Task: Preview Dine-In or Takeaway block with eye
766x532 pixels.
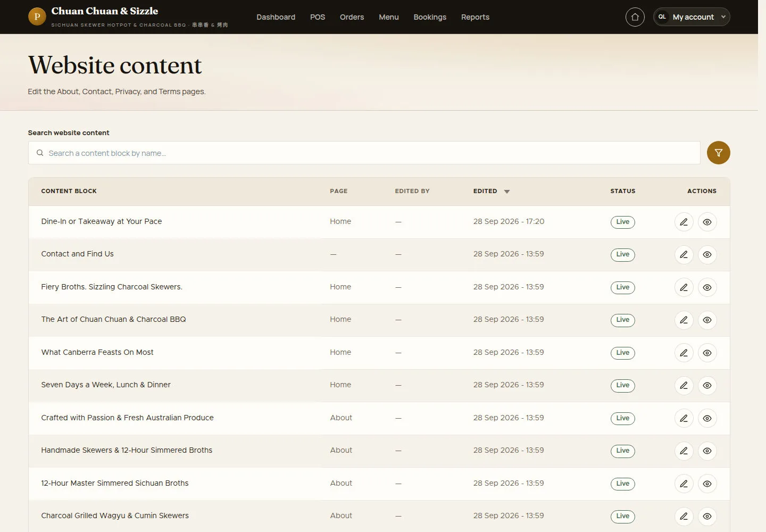Action: pos(707,222)
